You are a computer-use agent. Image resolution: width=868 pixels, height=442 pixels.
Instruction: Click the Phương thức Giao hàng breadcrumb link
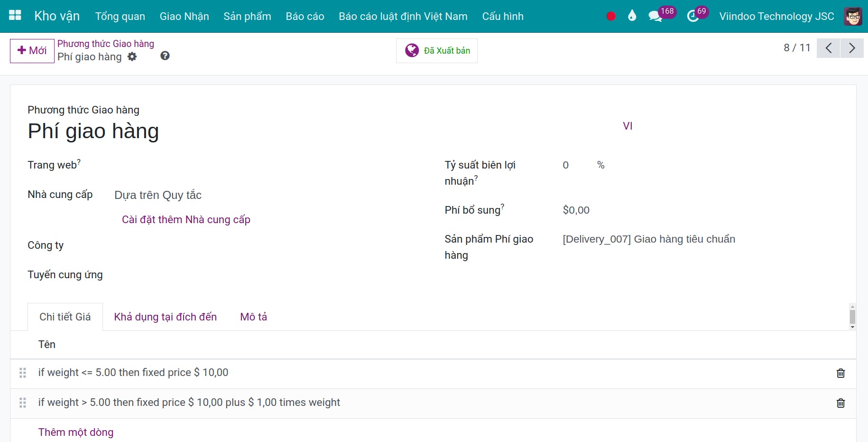pyautogui.click(x=106, y=44)
